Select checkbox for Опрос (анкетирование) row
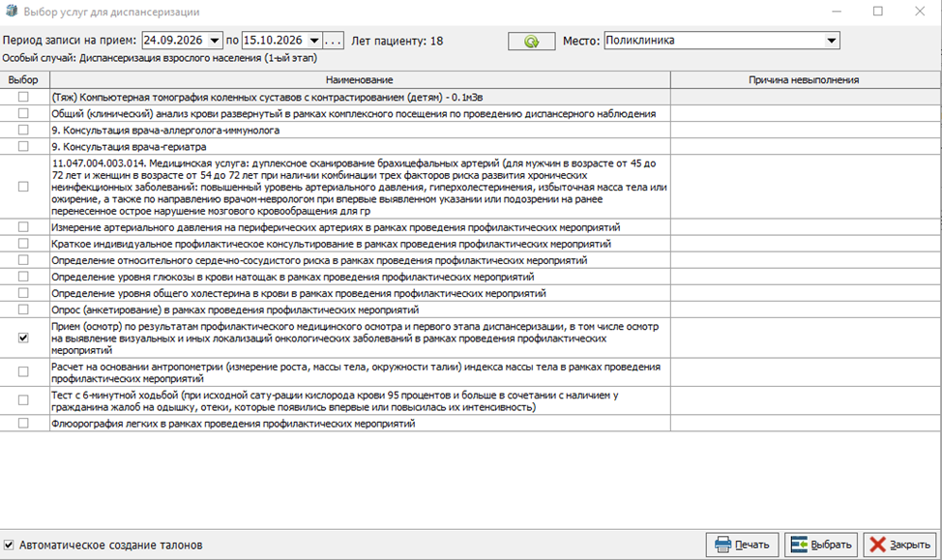Viewport: 942px width, 560px height. pos(23,309)
